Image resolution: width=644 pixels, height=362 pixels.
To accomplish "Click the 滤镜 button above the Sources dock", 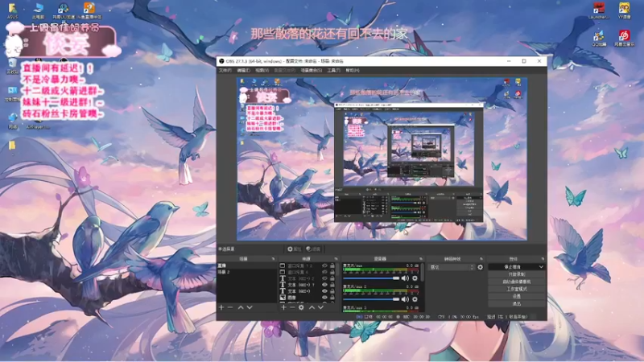I will pos(313,249).
